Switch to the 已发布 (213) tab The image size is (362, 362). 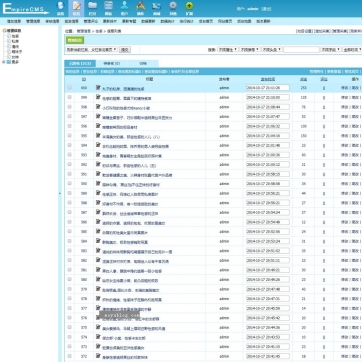80,63
